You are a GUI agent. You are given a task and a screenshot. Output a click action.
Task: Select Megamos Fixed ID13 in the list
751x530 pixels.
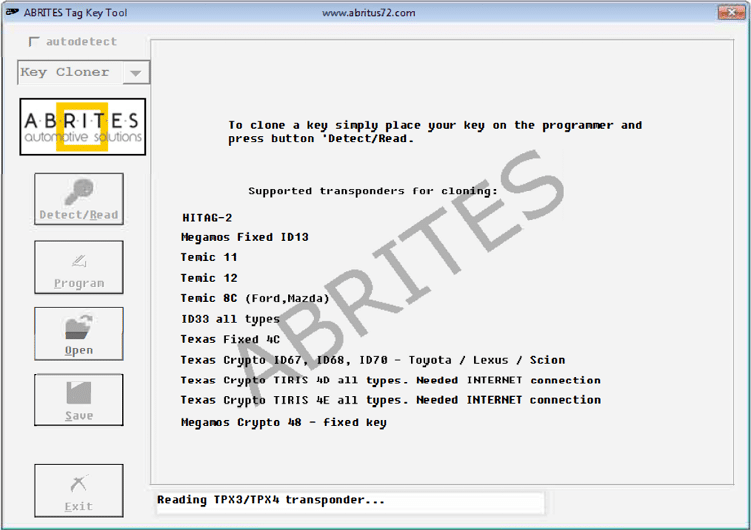pos(244,237)
